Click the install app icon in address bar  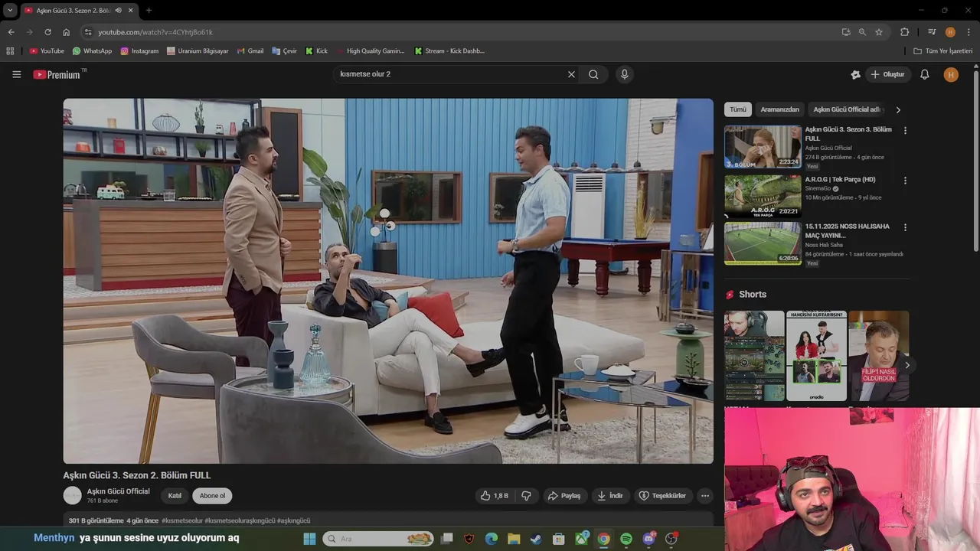click(x=846, y=32)
